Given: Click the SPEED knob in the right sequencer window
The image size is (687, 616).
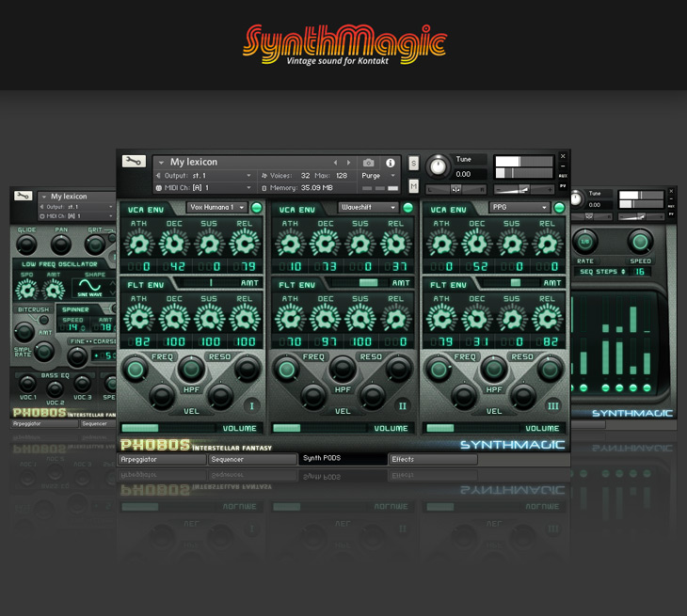Looking at the screenshot, I should pos(640,242).
